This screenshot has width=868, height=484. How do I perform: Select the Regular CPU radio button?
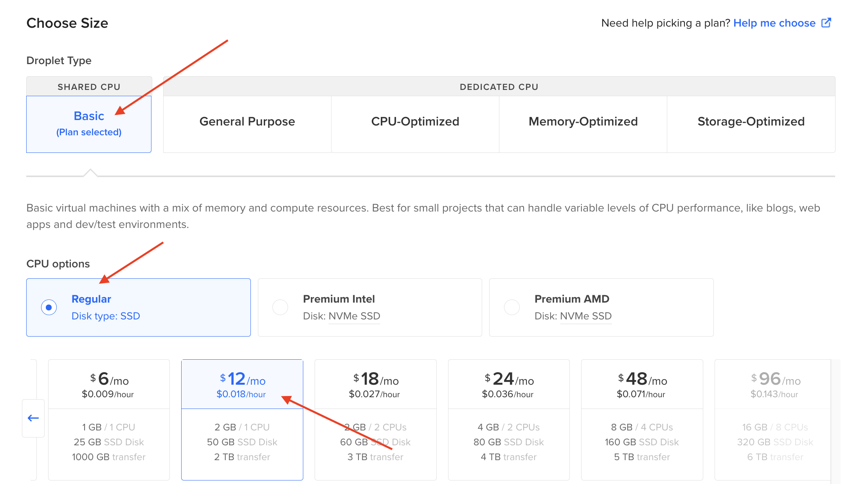(49, 307)
